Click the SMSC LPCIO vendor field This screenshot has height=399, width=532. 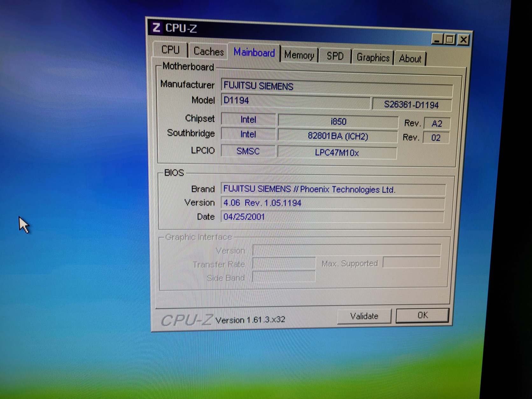[x=248, y=151]
